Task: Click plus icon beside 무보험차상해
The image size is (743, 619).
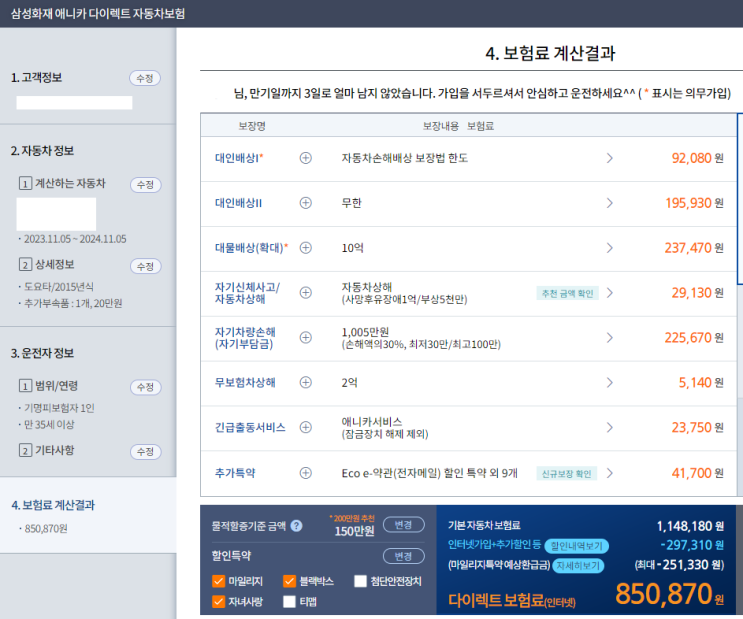Action: point(306,382)
